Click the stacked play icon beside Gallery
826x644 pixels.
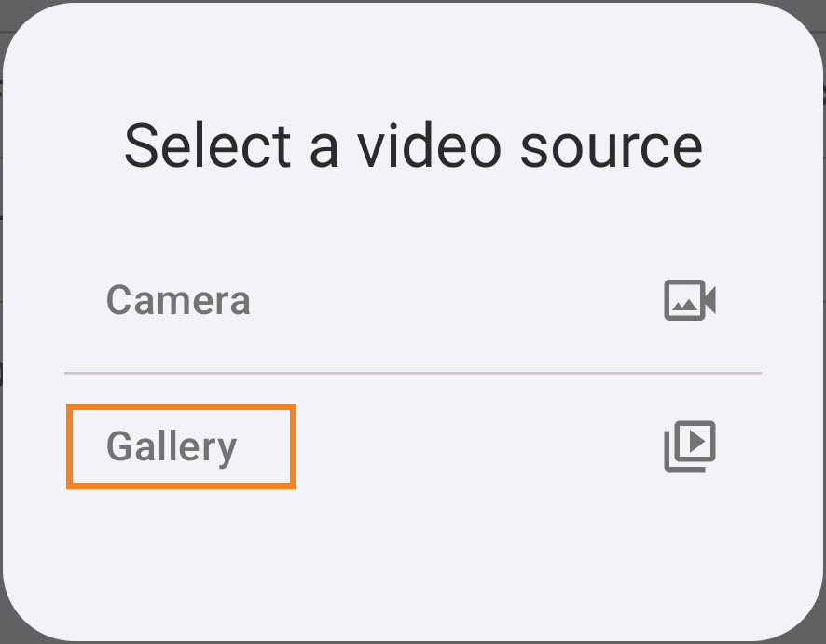(x=690, y=446)
